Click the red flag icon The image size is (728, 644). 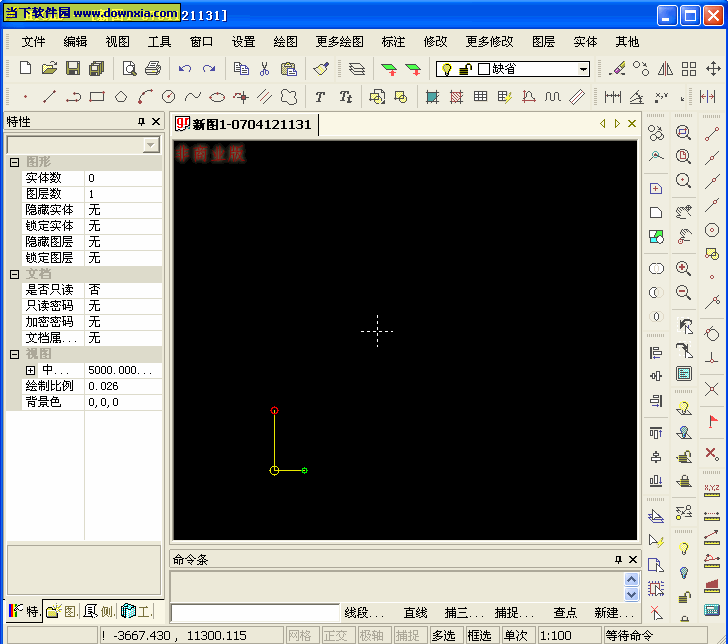click(712, 421)
